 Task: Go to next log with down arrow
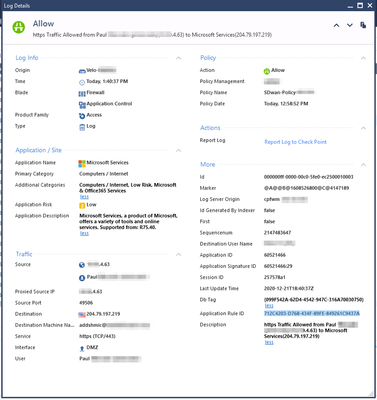click(350, 25)
